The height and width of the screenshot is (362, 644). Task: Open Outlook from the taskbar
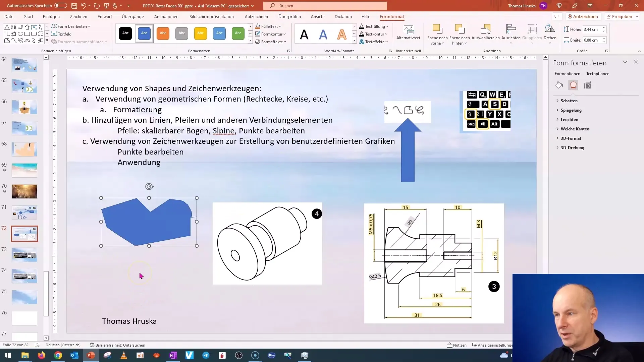pyautogui.click(x=74, y=355)
